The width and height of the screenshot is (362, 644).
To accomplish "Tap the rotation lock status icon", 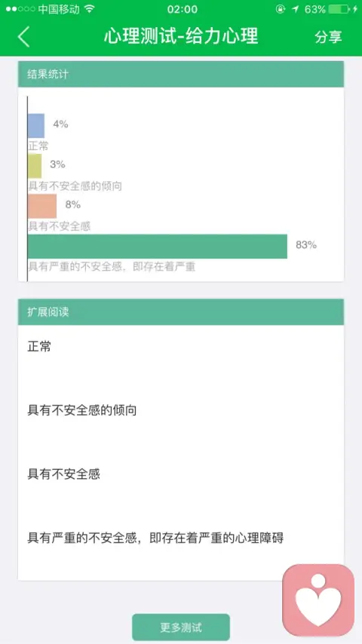I will pos(281,9).
